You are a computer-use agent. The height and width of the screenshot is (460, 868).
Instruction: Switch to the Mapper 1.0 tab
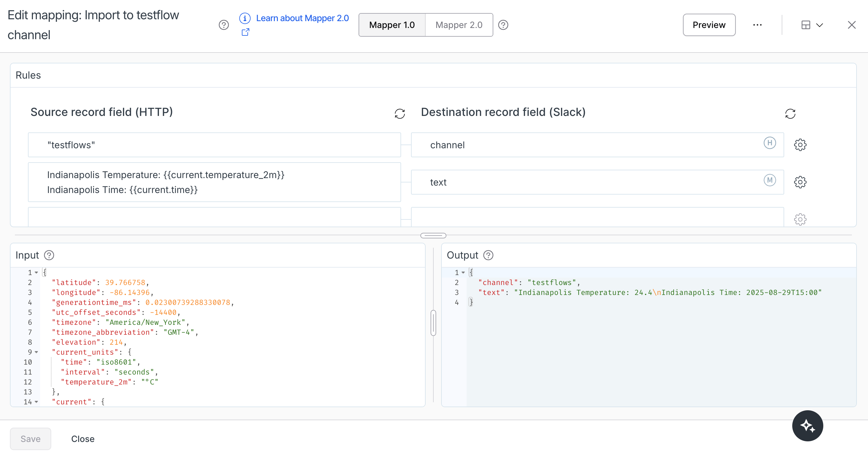[x=392, y=25]
